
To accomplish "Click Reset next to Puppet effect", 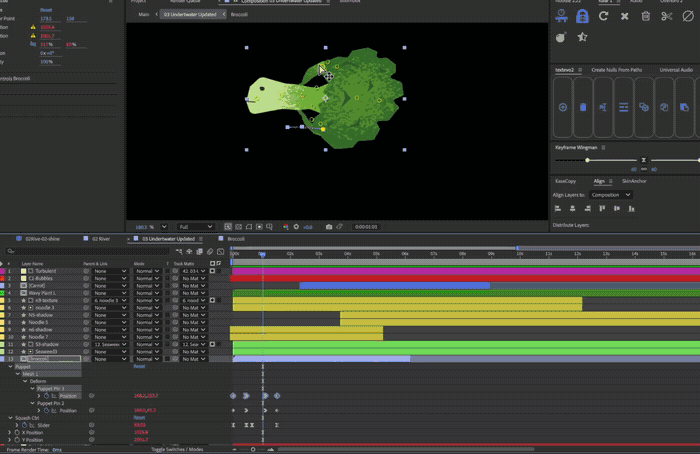I will pos(139,367).
